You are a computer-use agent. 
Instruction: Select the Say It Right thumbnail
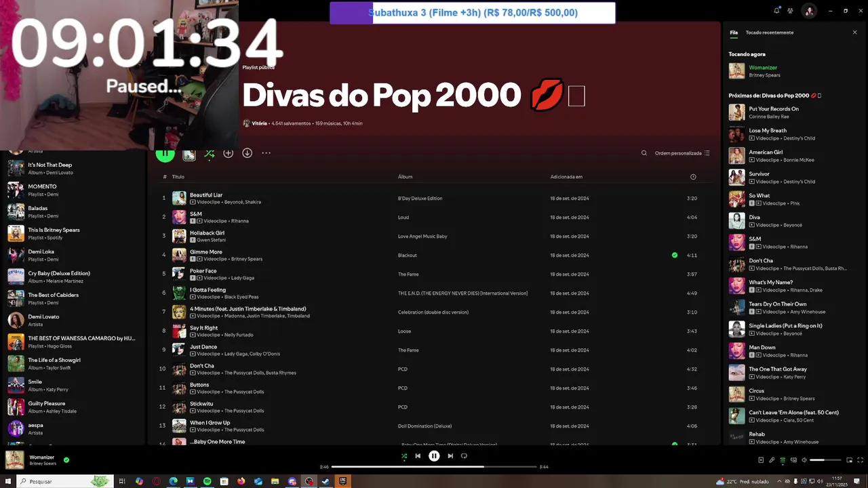(179, 331)
